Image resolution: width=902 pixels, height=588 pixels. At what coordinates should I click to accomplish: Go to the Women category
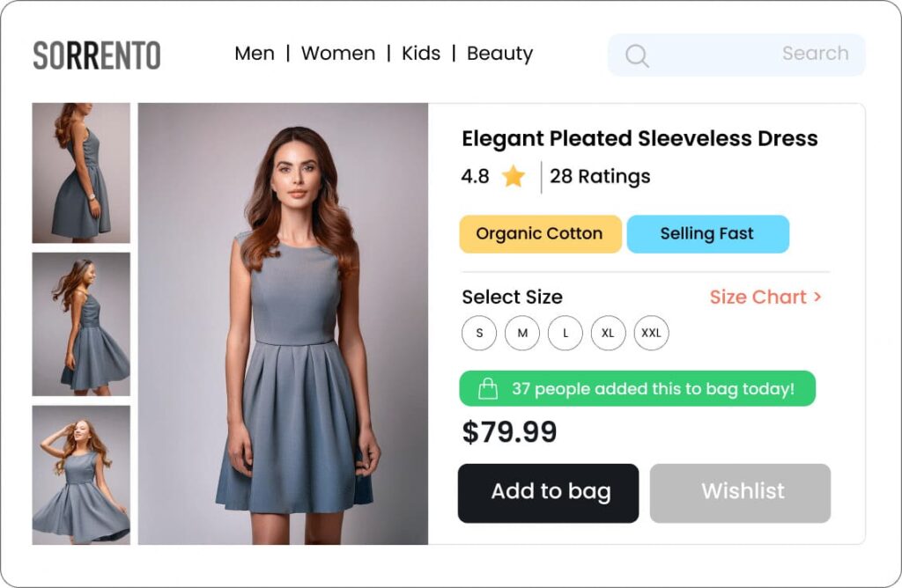pyautogui.click(x=338, y=54)
